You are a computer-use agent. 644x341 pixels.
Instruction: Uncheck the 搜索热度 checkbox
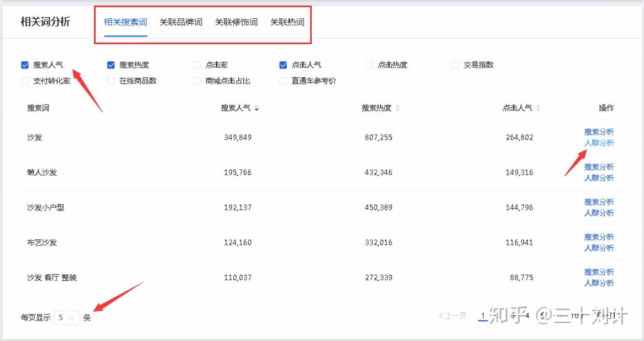point(111,65)
